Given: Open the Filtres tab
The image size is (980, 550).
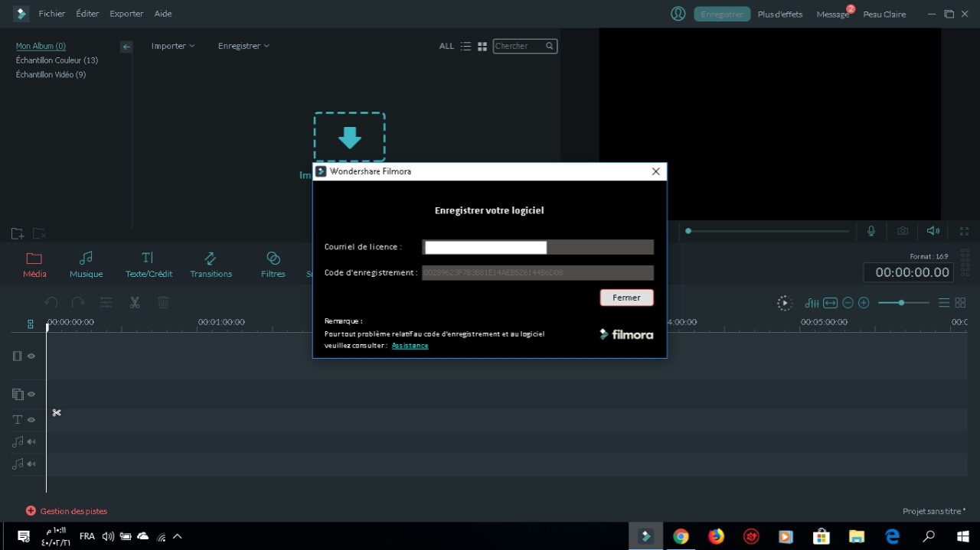Looking at the screenshot, I should [x=273, y=265].
